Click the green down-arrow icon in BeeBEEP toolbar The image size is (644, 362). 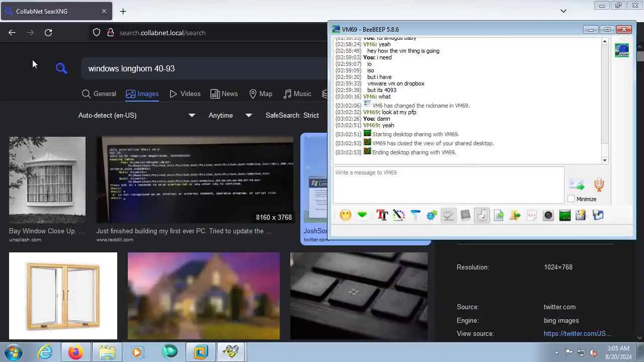point(362,215)
